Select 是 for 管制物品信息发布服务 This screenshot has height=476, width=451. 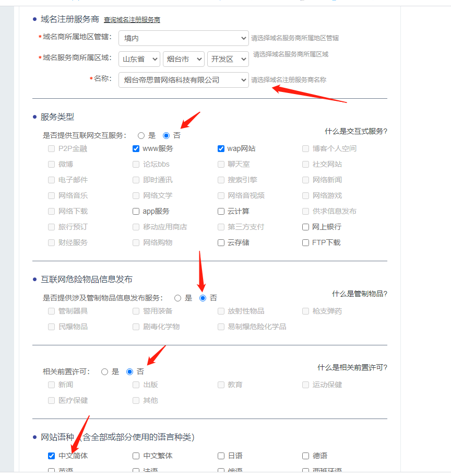pyautogui.click(x=178, y=298)
